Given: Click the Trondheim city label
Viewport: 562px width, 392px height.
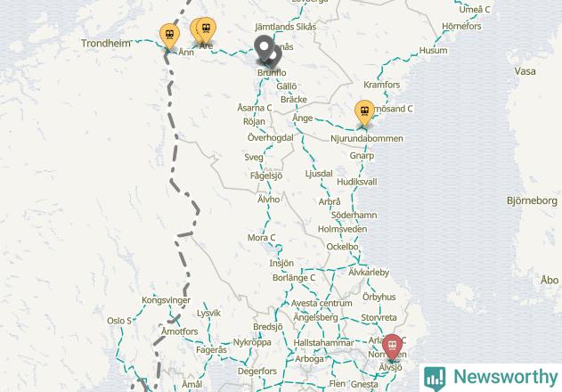Looking at the screenshot, I should pyautogui.click(x=106, y=44).
